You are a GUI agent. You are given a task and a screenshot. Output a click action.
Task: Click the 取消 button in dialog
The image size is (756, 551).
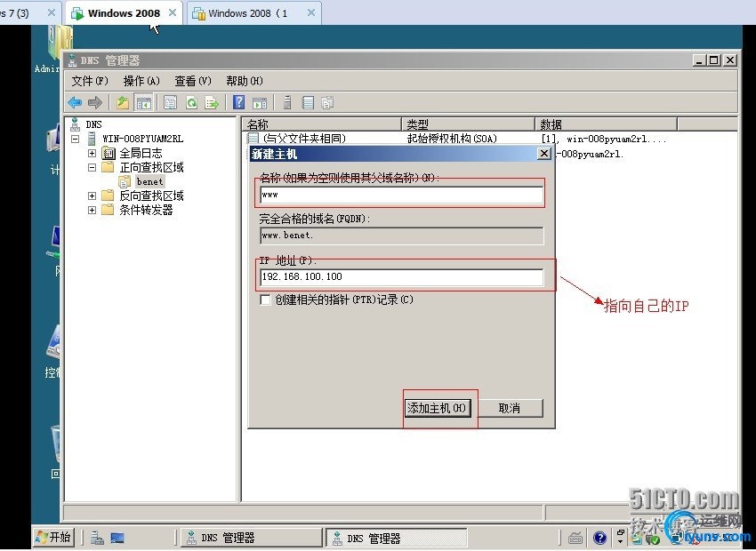509,408
